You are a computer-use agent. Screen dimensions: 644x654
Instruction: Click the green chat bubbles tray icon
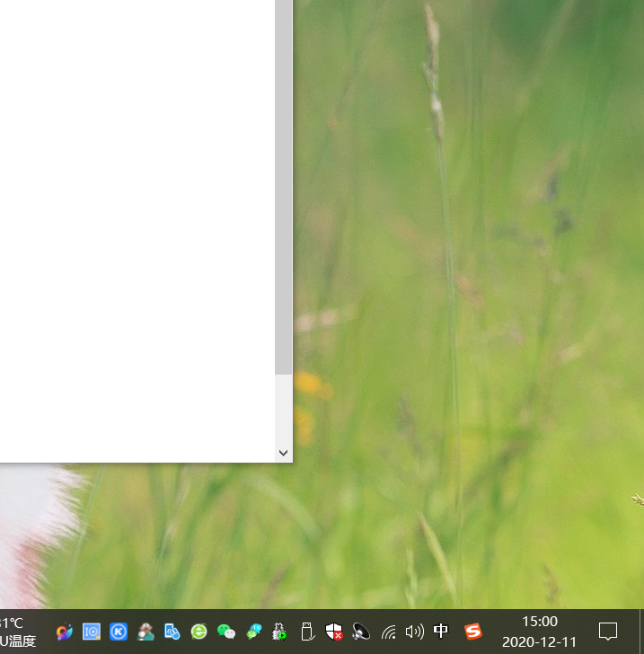coord(254,632)
